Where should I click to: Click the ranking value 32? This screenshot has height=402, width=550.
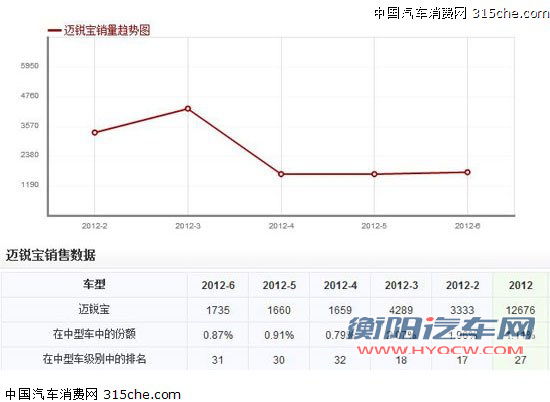(x=340, y=360)
